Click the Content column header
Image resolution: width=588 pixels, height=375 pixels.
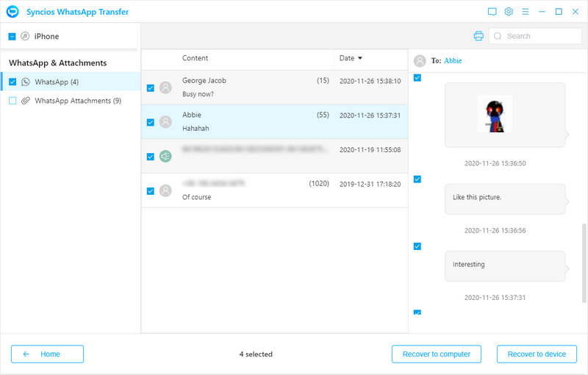coord(195,58)
